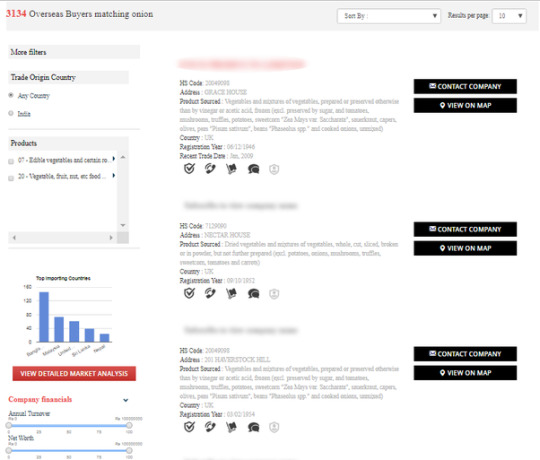Contact company for HAVERSTOCK HILL listing
540x460 pixels.
pyautogui.click(x=465, y=354)
